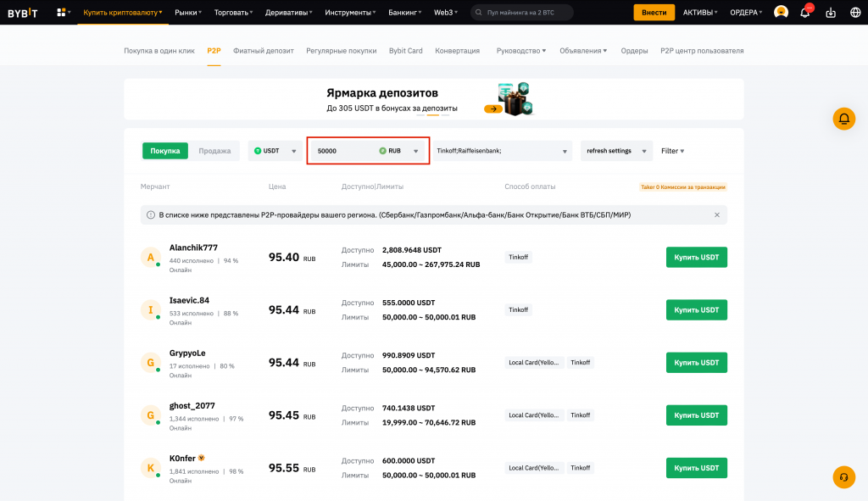Expand the Руководство menu

point(521,50)
